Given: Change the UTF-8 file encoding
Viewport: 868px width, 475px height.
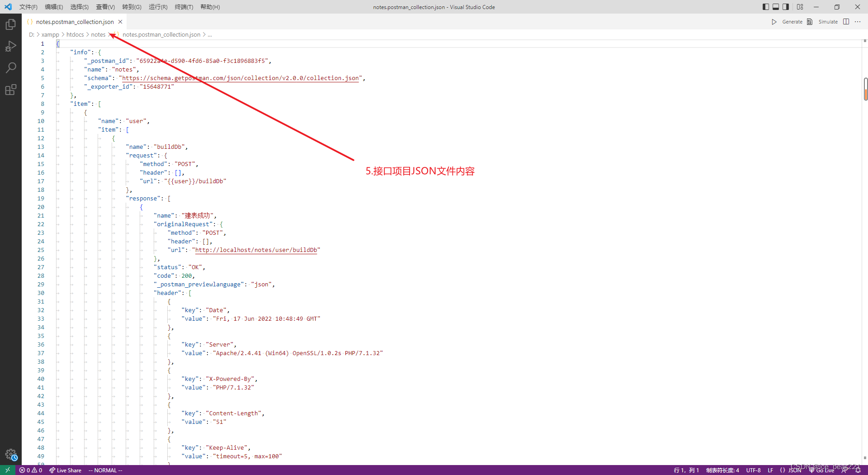Looking at the screenshot, I should point(753,470).
